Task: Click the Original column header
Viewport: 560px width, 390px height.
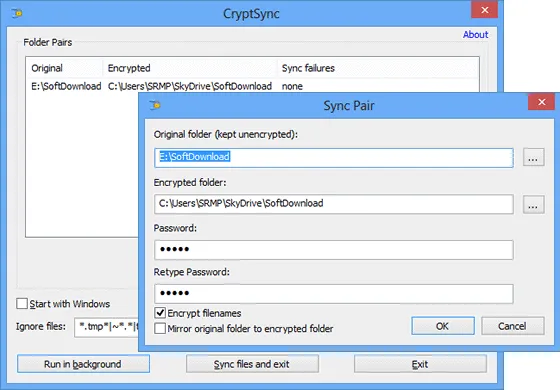Action: [65, 68]
